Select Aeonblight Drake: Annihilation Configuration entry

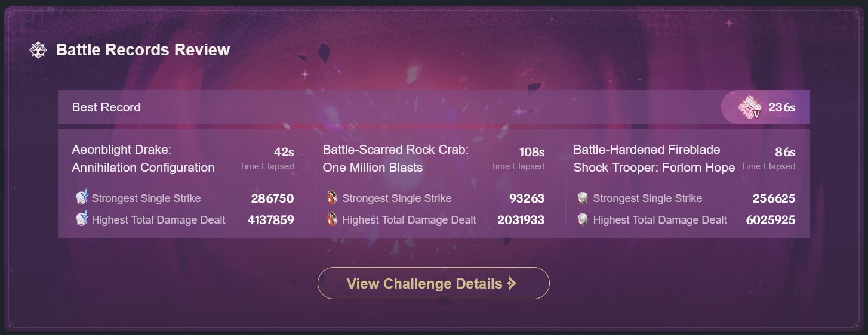point(143,159)
